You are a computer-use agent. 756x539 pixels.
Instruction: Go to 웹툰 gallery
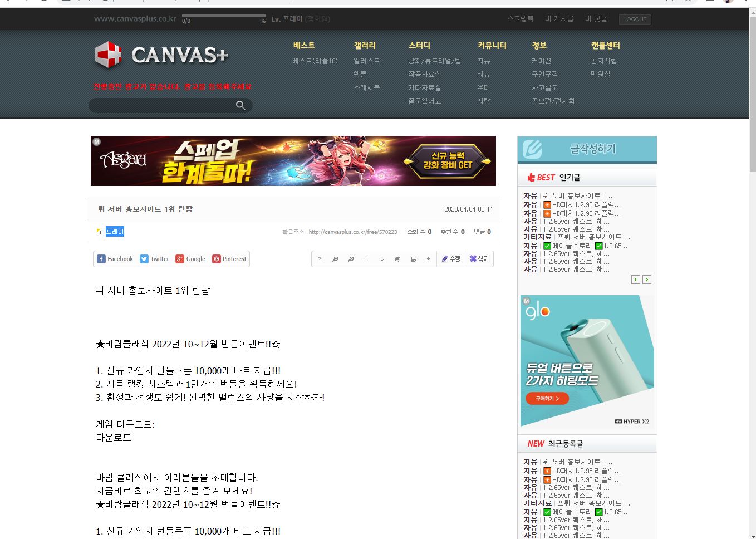coord(360,75)
